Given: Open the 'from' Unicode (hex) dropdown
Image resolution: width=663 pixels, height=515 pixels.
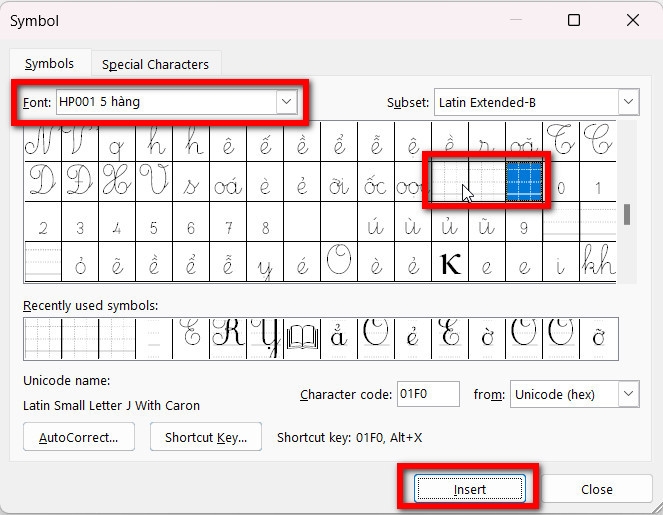Looking at the screenshot, I should click(x=628, y=394).
